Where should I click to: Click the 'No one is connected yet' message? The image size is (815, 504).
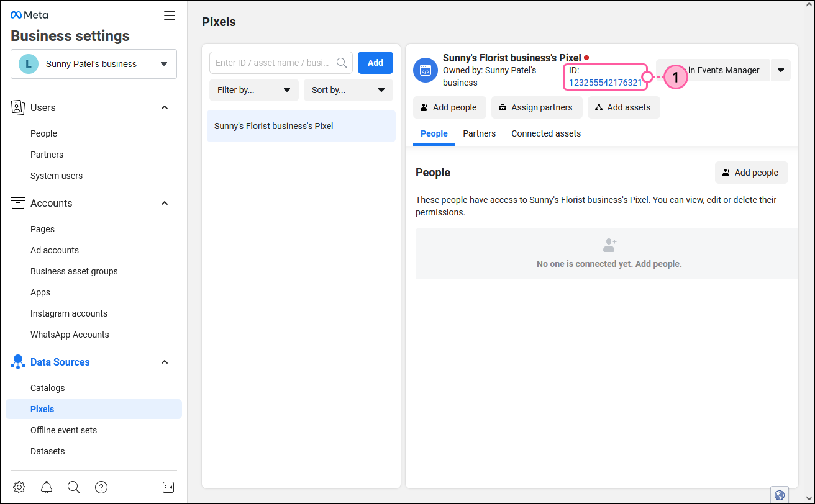click(x=609, y=264)
